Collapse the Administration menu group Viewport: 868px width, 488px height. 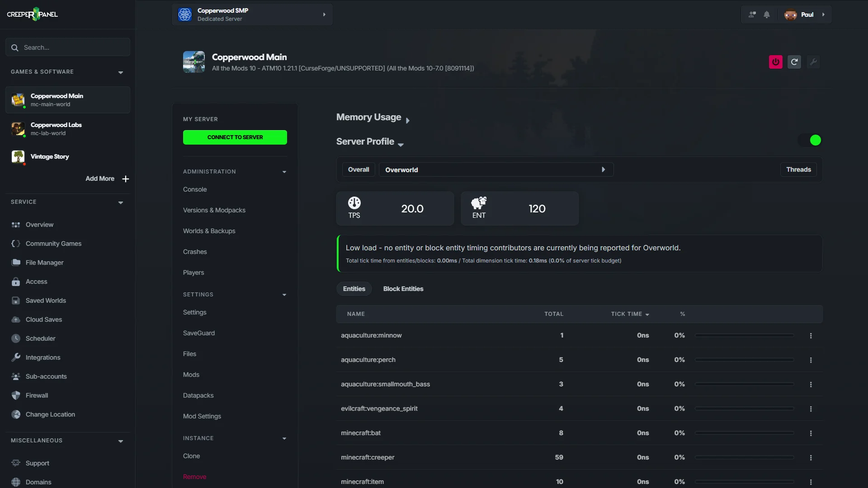click(284, 172)
